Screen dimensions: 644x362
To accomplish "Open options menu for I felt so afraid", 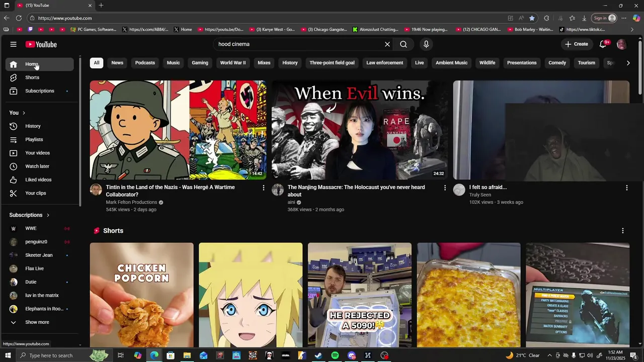I will 626,188.
